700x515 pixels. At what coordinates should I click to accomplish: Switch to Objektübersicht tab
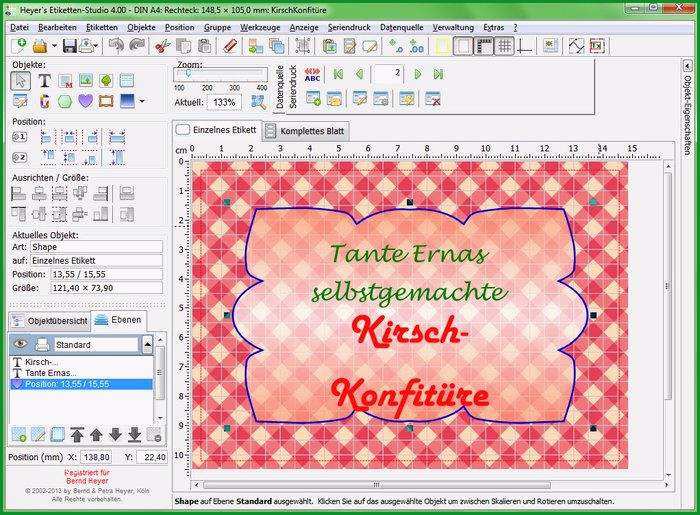(50, 321)
